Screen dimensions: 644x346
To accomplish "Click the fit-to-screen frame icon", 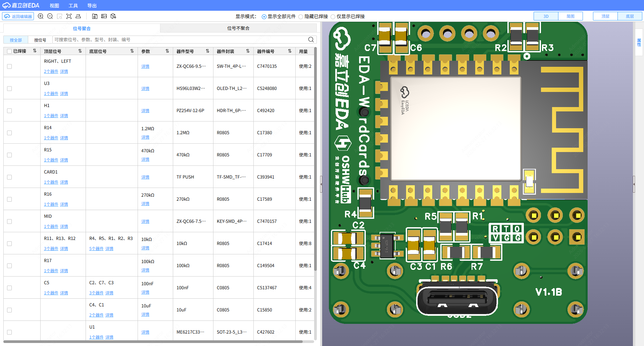I will pyautogui.click(x=69, y=16).
